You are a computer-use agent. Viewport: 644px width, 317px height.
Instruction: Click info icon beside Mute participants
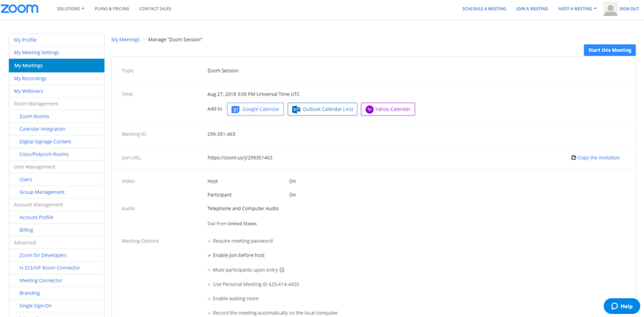(x=282, y=270)
